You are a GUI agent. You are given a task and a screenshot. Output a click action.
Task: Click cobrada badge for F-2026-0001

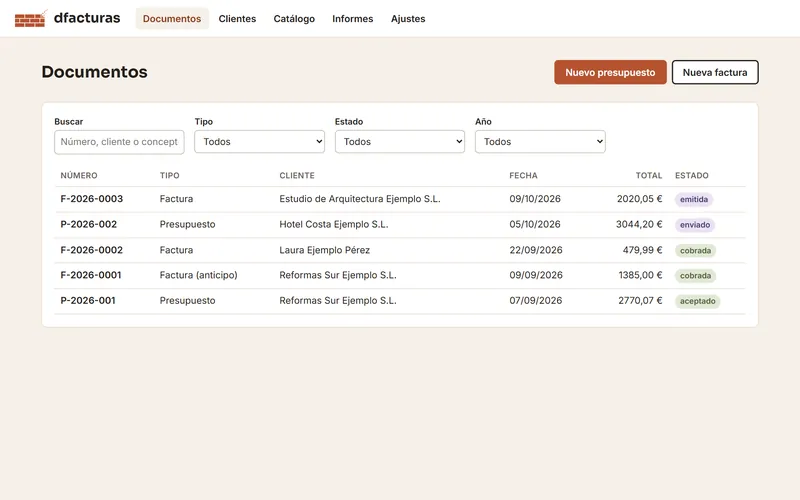click(695, 276)
